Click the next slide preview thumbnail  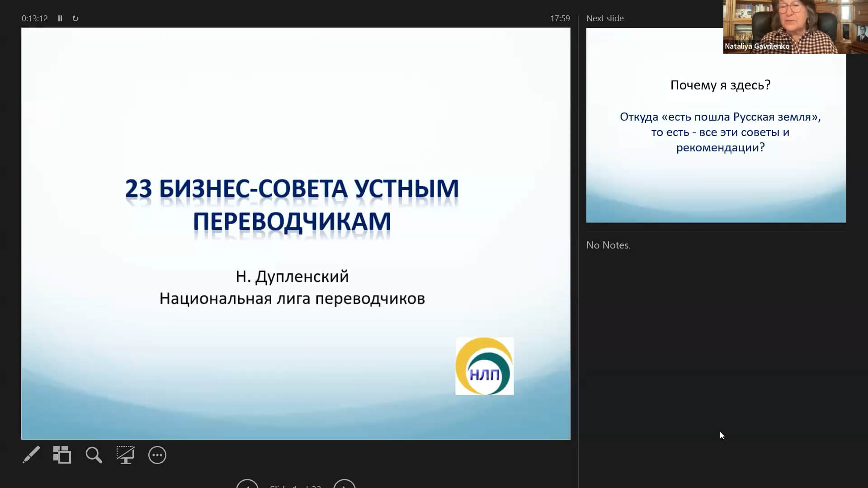pos(716,136)
